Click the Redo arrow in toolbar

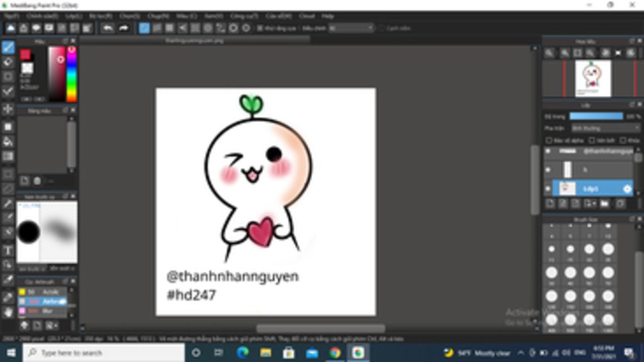point(123,28)
